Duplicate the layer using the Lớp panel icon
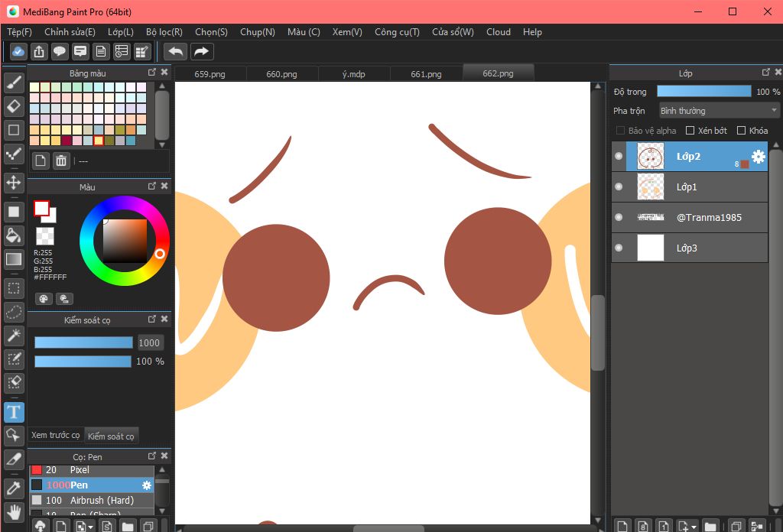Image resolution: width=783 pixels, height=532 pixels. click(736, 526)
